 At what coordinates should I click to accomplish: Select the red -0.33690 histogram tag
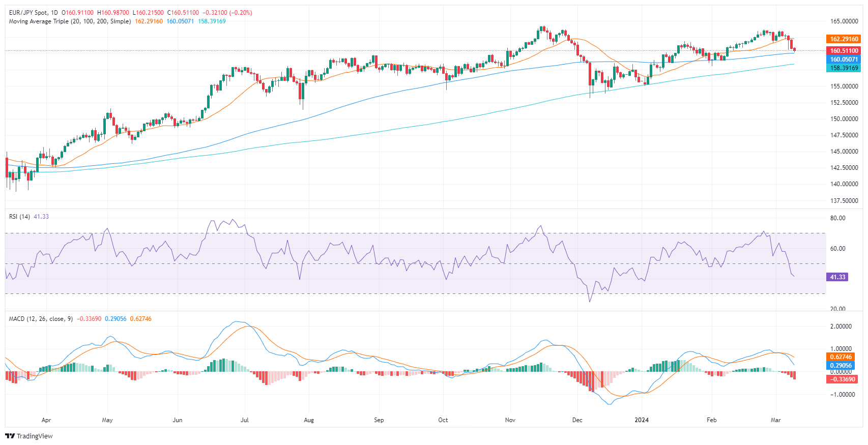click(x=843, y=379)
